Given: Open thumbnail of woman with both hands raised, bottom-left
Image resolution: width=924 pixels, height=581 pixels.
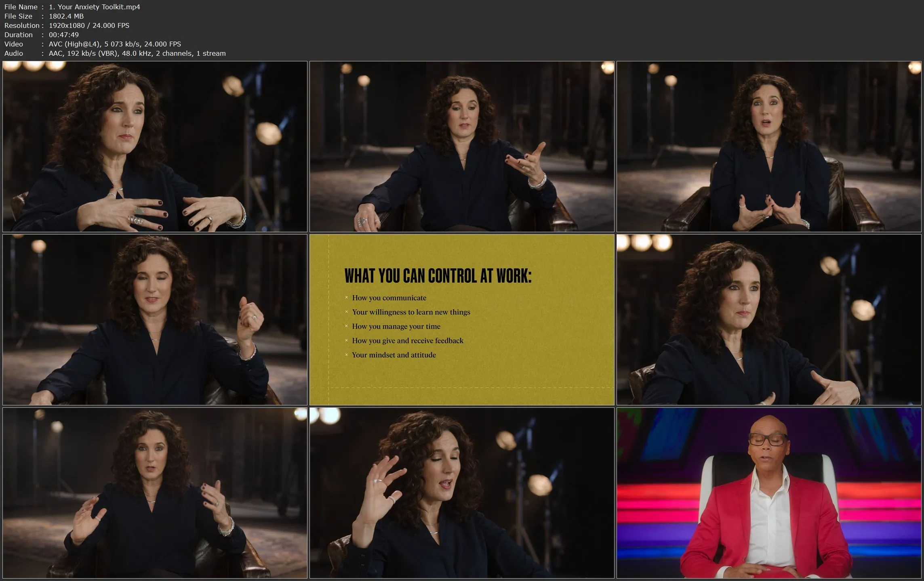Looking at the screenshot, I should [155, 493].
